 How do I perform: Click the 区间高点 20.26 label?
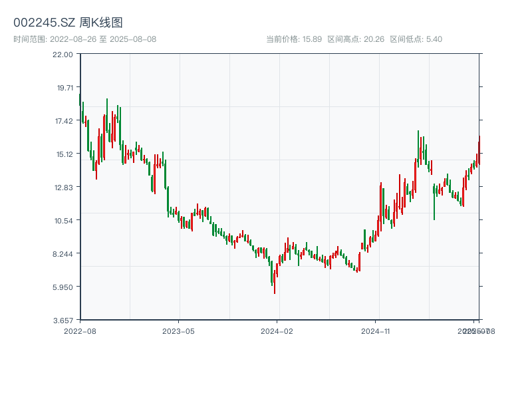coord(356,39)
